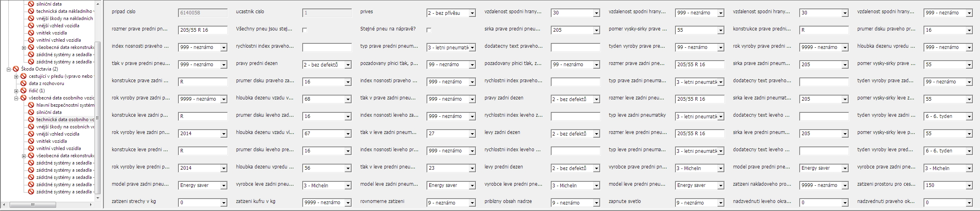Check the Stejné pneu na nápravě? box
The image size is (980, 211).
click(429, 30)
